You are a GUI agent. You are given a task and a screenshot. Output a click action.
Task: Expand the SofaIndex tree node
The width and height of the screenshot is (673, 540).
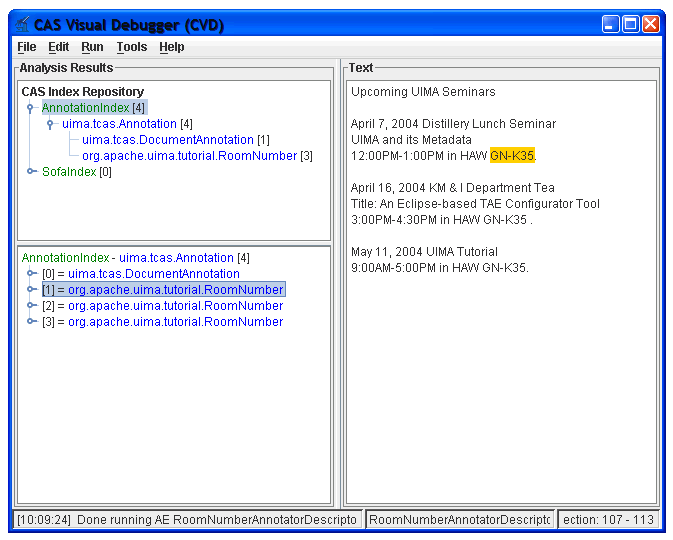[31, 172]
